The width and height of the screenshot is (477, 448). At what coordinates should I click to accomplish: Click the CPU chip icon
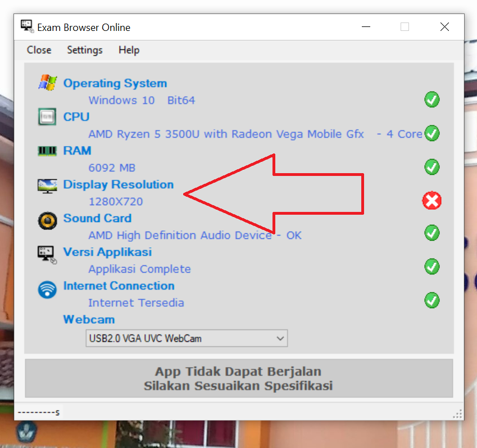coord(47,116)
